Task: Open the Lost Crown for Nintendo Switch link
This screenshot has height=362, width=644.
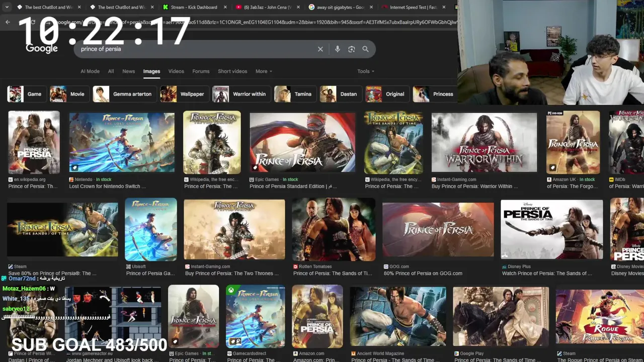Action: pos(107,187)
